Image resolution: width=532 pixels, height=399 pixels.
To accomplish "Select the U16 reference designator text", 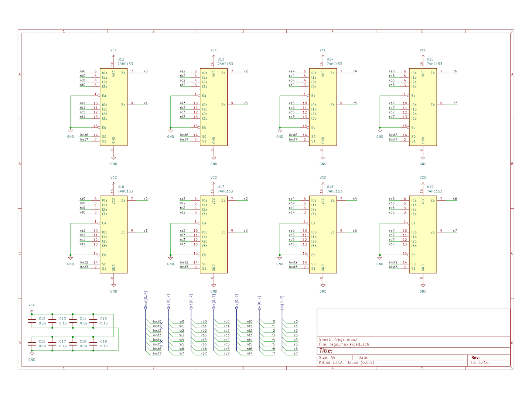I will point(121,187).
